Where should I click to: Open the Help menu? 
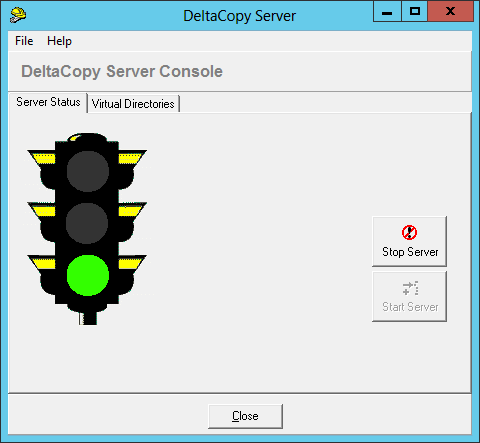tap(59, 41)
